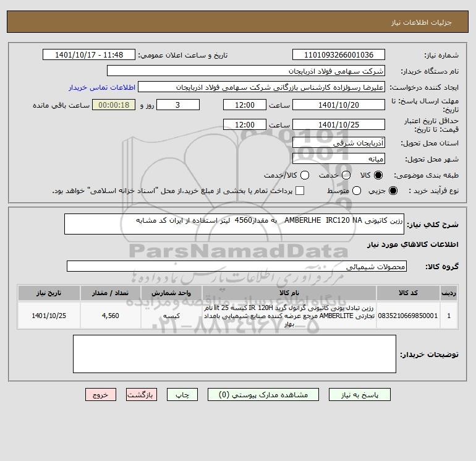Click the چاپ print button

point(182,394)
